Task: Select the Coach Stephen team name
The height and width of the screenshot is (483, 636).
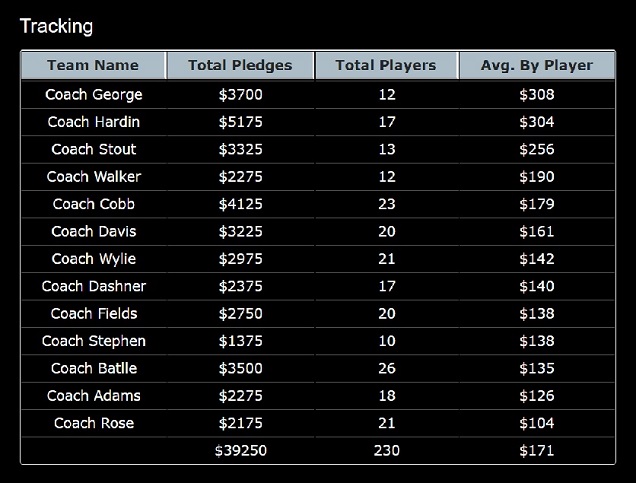Action: click(94, 341)
